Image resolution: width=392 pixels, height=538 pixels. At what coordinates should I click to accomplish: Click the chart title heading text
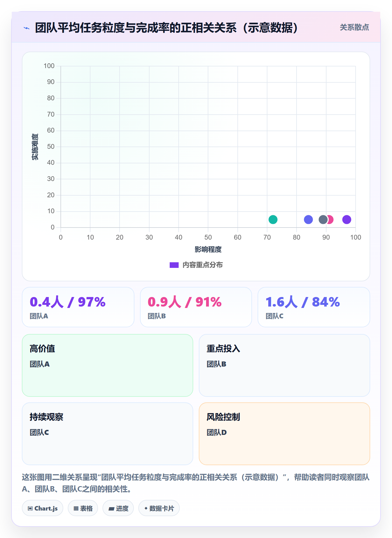point(167,28)
